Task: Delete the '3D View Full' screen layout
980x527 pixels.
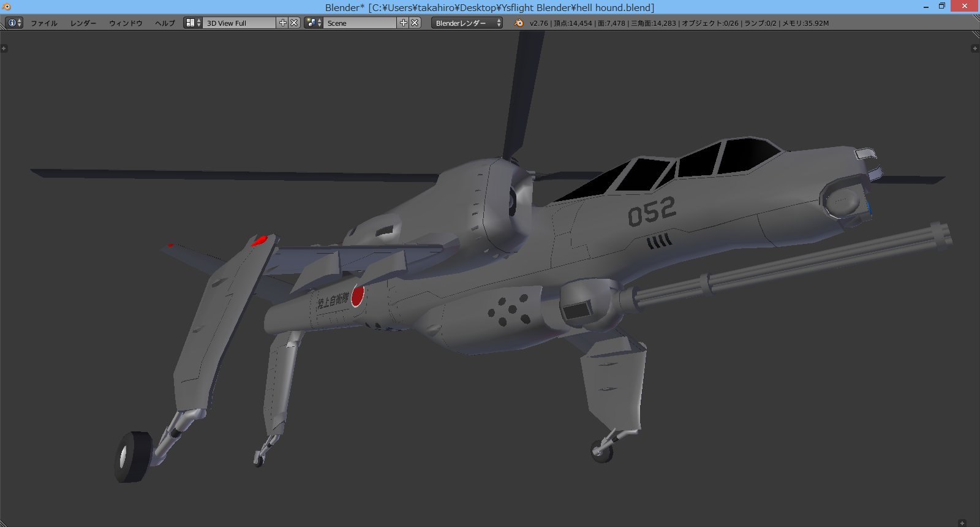Action: coord(295,23)
